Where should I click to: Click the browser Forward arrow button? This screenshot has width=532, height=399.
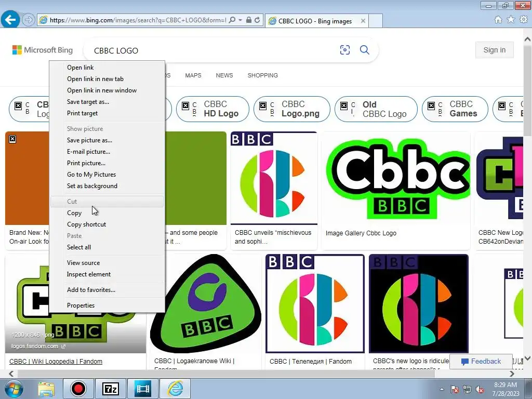29,20
